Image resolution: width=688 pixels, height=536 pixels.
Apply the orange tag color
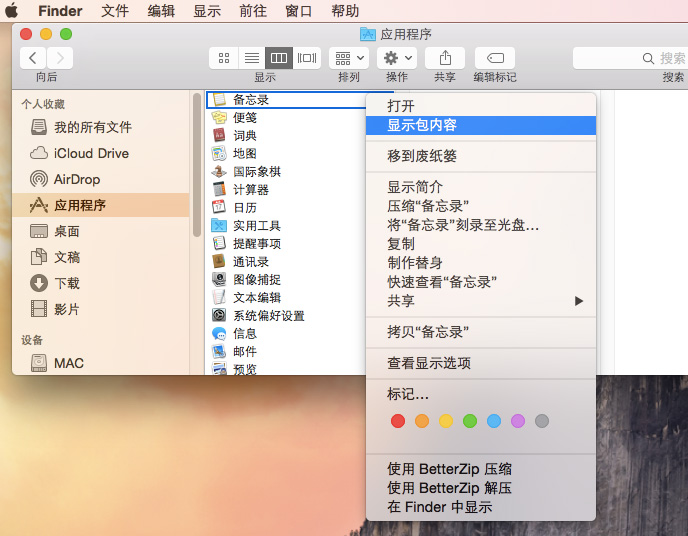pos(422,421)
